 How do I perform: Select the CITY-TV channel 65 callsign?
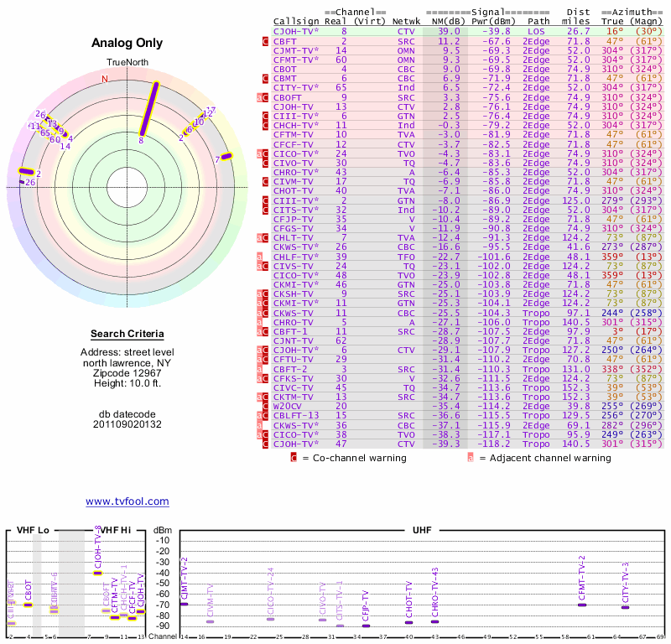coord(296,87)
